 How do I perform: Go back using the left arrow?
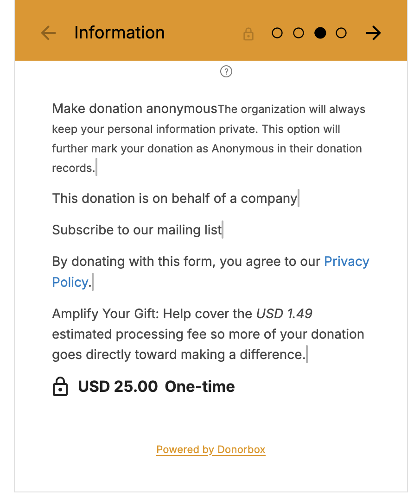coord(48,33)
